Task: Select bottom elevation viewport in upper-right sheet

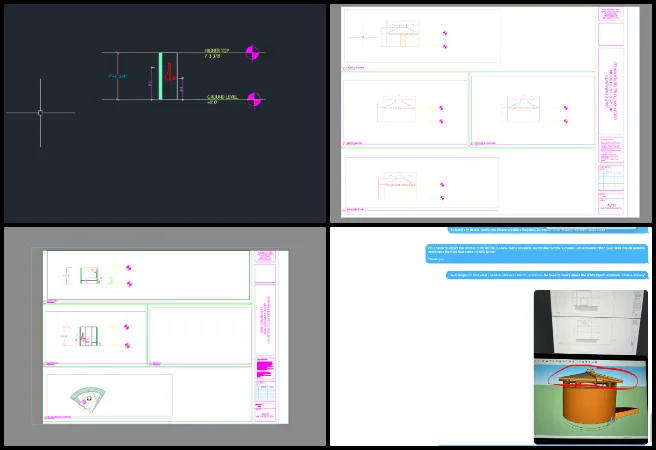Action: [x=421, y=184]
